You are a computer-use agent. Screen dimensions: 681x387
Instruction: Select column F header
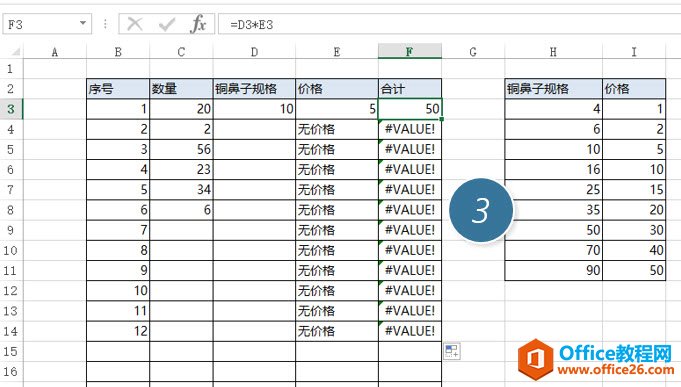[x=410, y=52]
